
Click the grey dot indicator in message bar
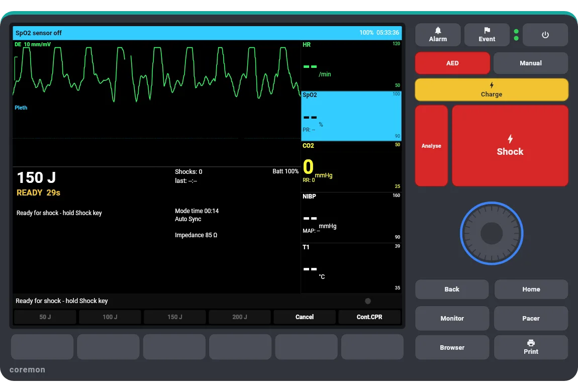click(367, 301)
